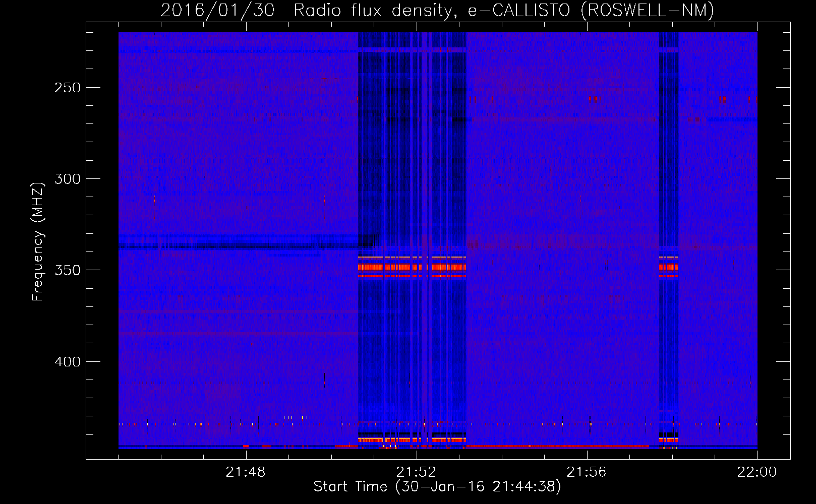Click the short red band near 350 MHz at 21:58

669,267
